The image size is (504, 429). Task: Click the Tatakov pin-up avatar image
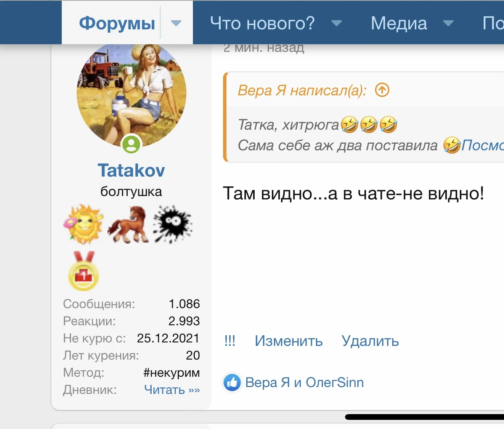pyautogui.click(x=132, y=95)
